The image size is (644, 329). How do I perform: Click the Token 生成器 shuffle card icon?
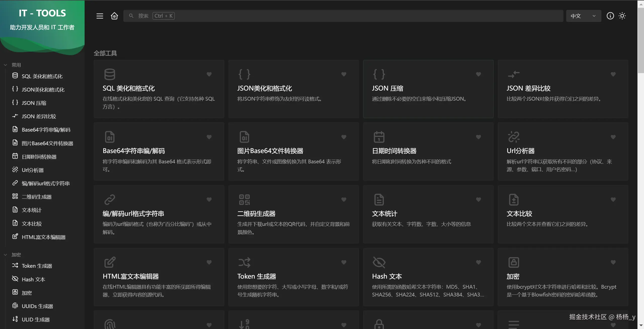pyautogui.click(x=244, y=262)
